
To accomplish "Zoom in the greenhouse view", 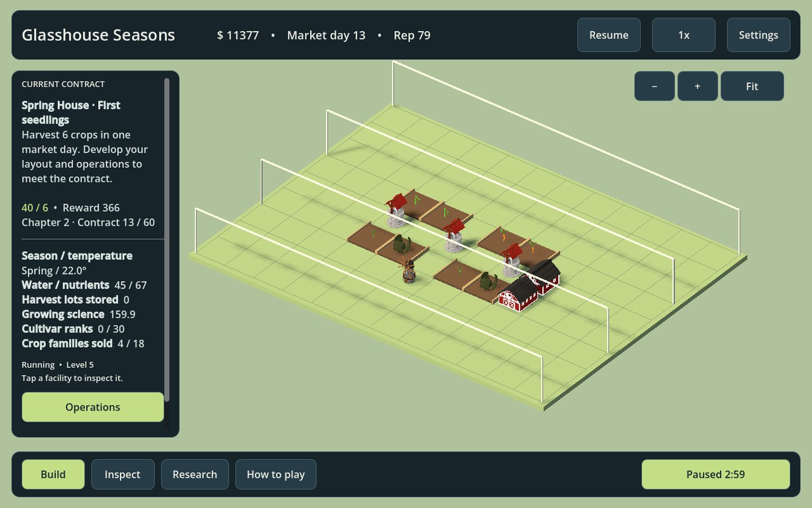I will pos(697,86).
